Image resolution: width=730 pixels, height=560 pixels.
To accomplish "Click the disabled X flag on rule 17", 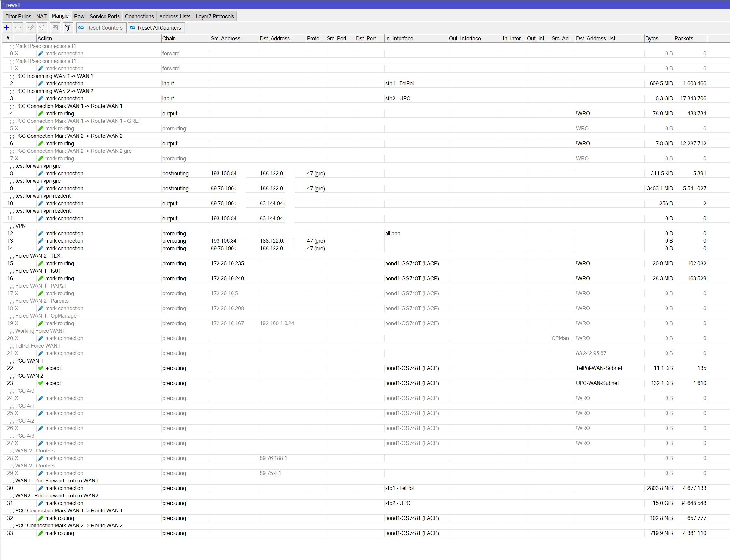I will click(x=16, y=293).
